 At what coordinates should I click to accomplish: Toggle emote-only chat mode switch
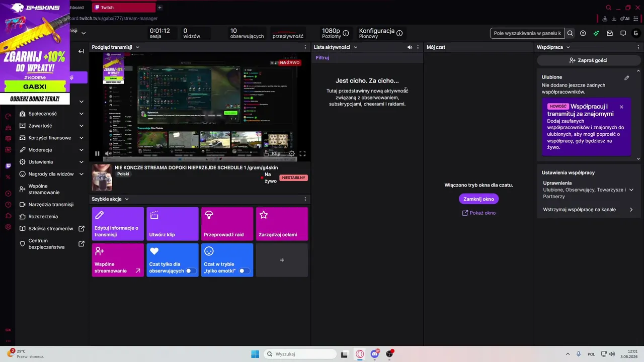pyautogui.click(x=244, y=270)
